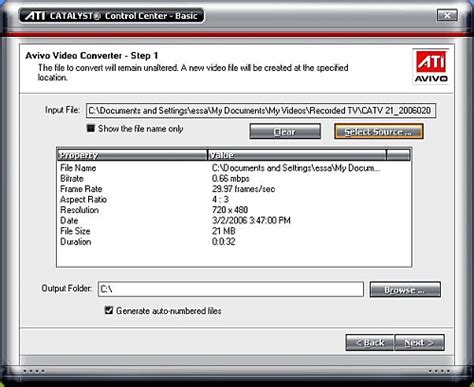Select the Bitrate property row

tap(234, 179)
